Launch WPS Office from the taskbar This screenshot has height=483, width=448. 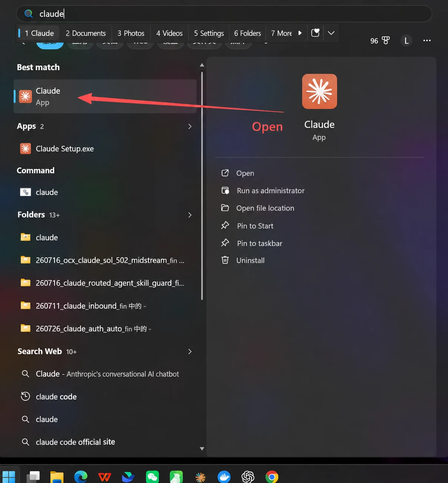(105, 477)
